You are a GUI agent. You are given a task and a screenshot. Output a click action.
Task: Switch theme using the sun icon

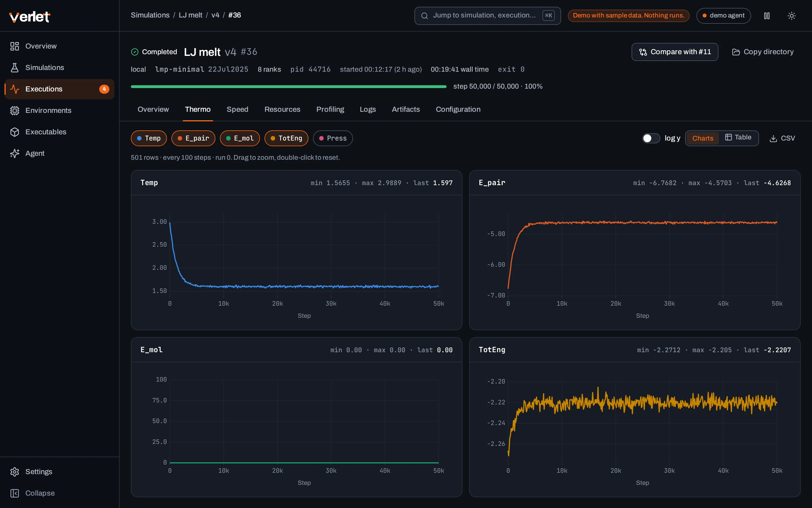(x=791, y=16)
